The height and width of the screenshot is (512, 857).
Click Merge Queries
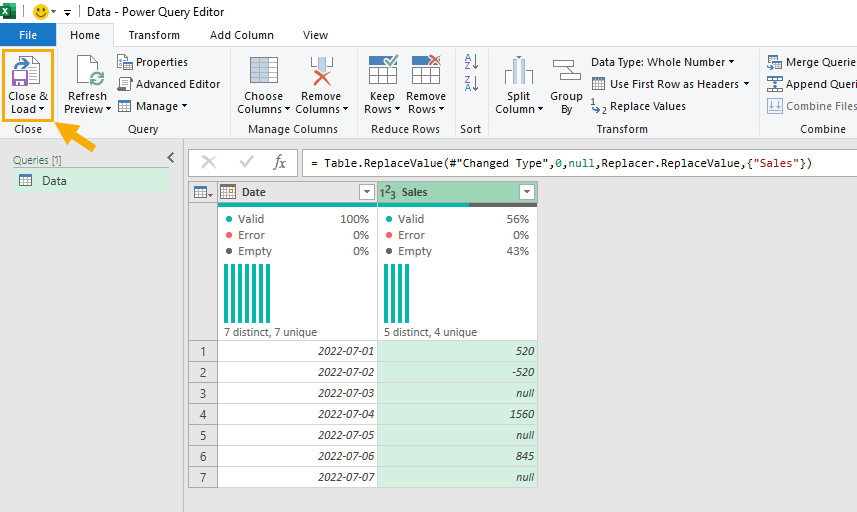click(x=811, y=62)
